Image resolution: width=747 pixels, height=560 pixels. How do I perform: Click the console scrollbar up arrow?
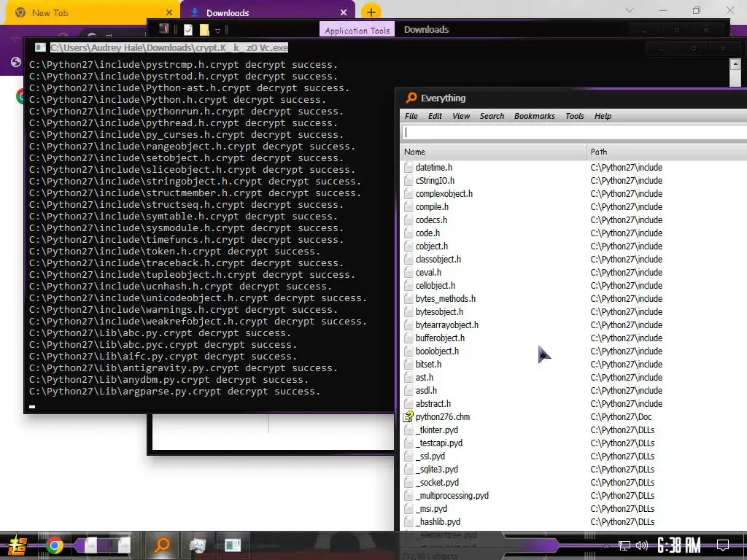point(735,64)
